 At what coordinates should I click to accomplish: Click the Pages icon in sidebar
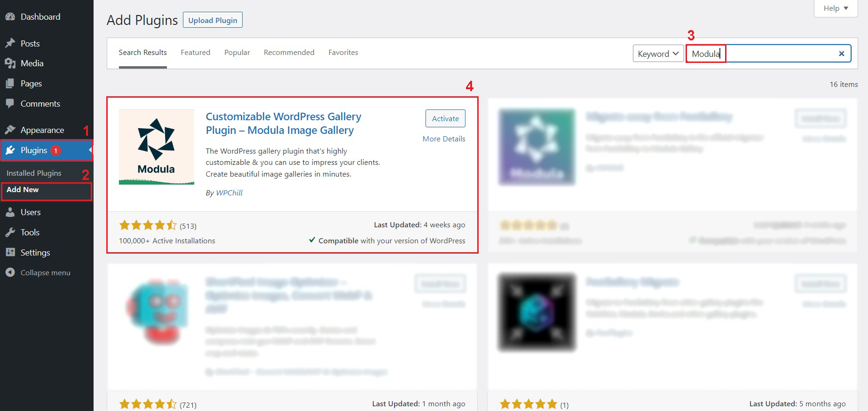pyautogui.click(x=10, y=84)
